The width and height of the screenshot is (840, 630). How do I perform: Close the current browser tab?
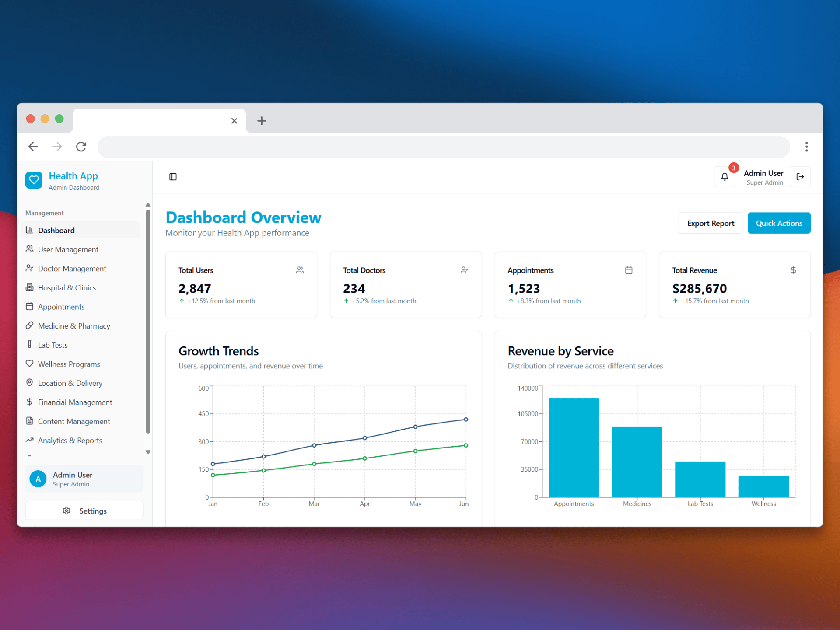234,121
